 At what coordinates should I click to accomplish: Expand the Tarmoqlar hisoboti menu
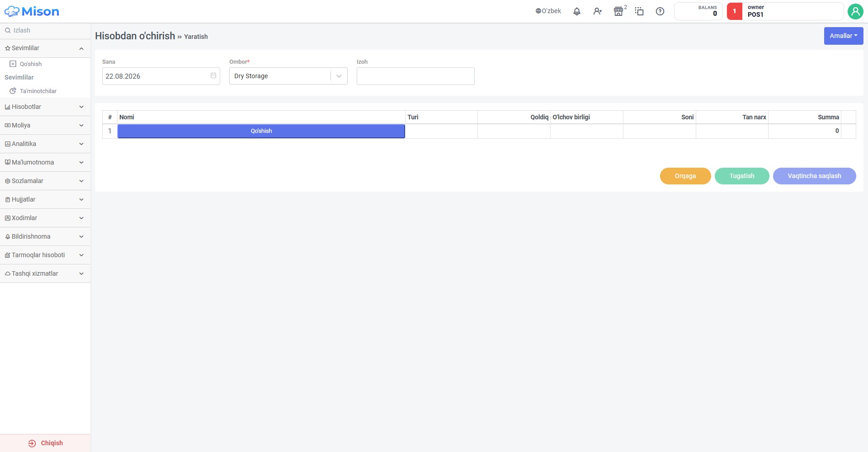[45, 255]
